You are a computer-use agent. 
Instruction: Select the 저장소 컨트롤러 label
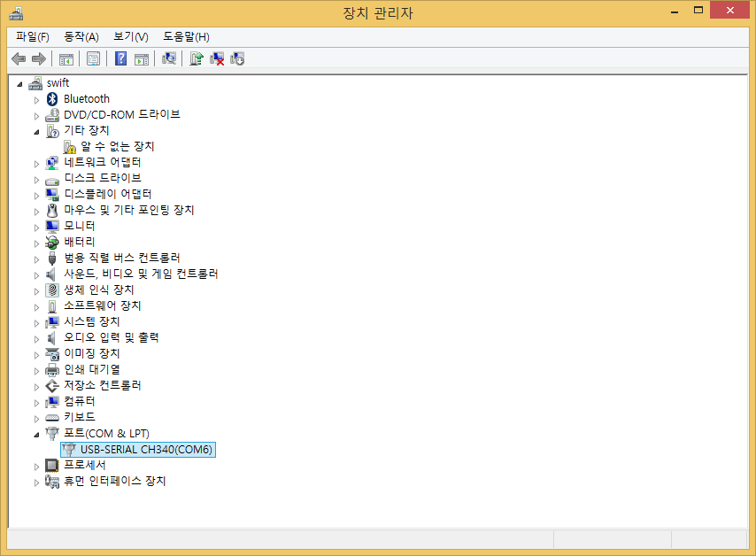pyautogui.click(x=103, y=385)
